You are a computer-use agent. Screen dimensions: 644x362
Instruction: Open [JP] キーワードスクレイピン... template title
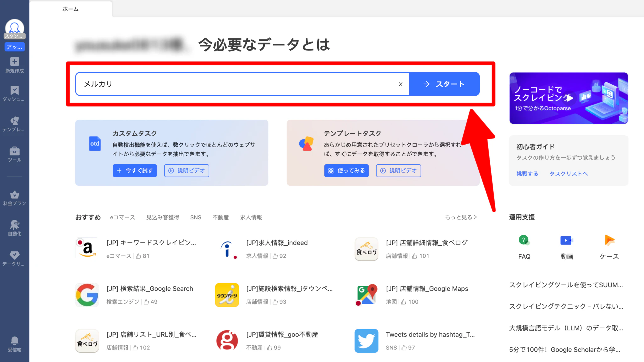151,243
